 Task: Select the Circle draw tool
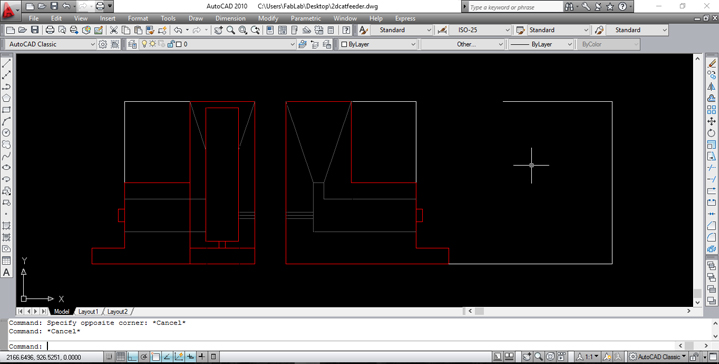click(6, 132)
